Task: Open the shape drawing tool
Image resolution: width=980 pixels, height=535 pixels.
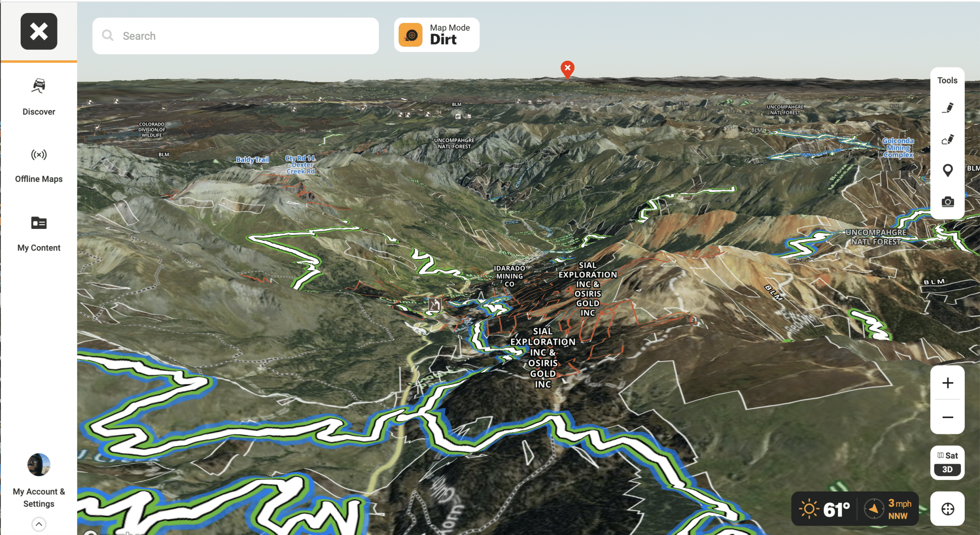Action: (x=948, y=139)
